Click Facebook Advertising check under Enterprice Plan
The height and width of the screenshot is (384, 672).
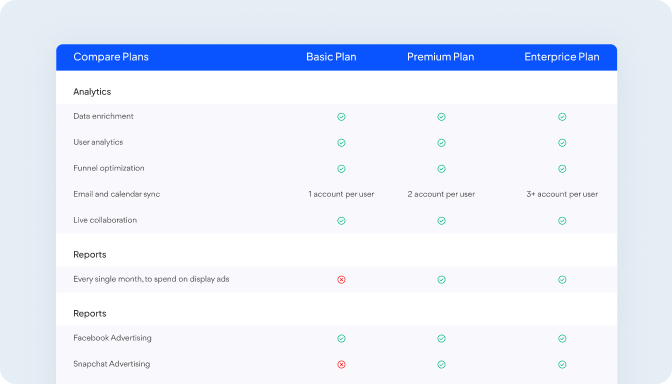point(562,339)
